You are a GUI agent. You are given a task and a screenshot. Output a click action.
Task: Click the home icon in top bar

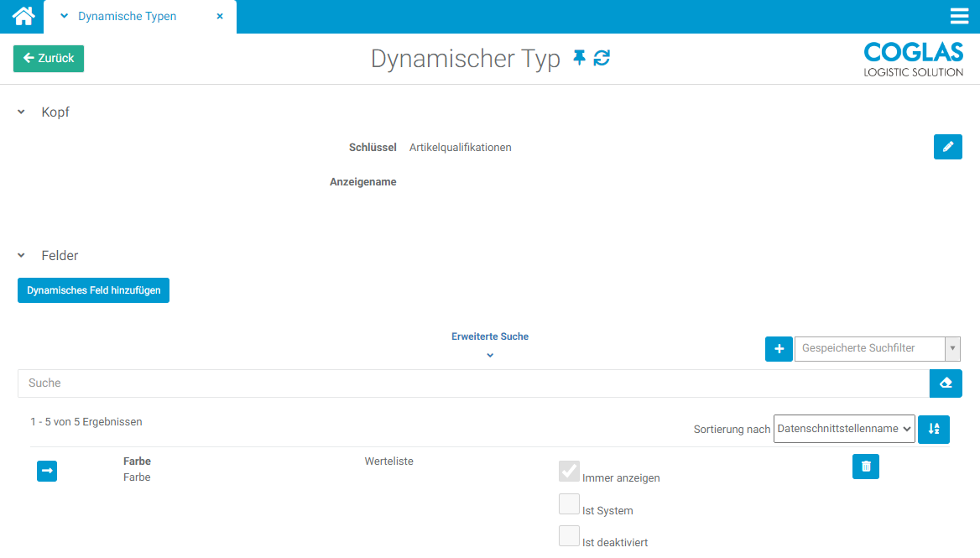tap(23, 16)
